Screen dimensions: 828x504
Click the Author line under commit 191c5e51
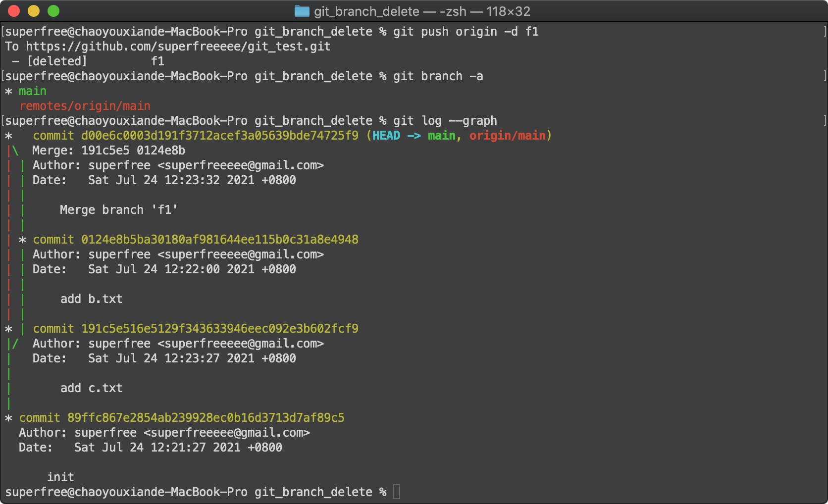click(178, 344)
